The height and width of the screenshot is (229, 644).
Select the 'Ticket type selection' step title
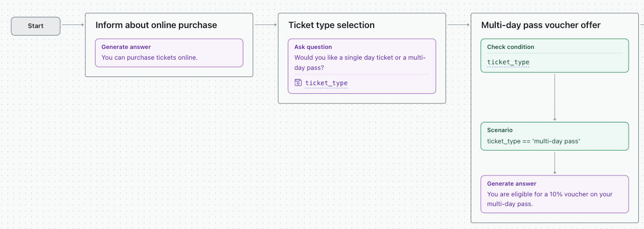331,25
